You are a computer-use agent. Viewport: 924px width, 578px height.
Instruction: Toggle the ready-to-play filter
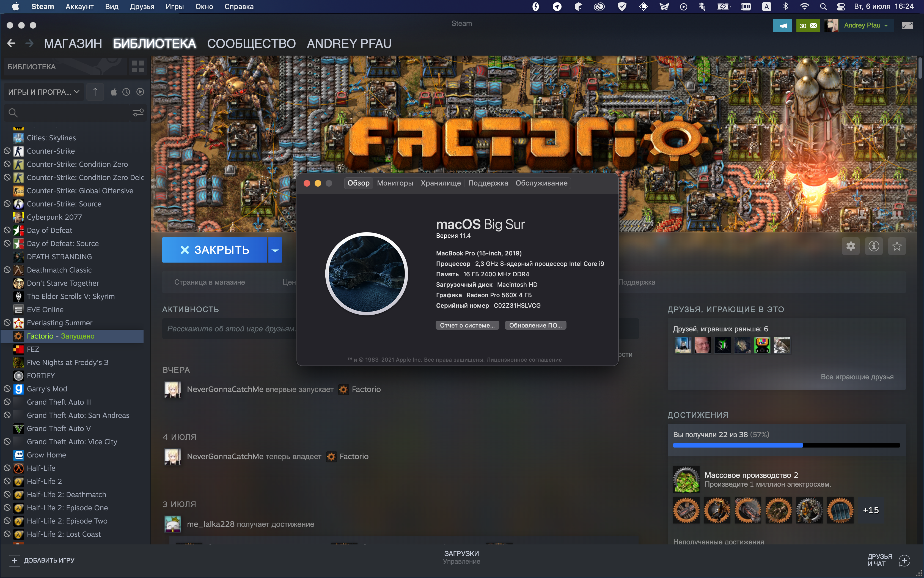(140, 92)
